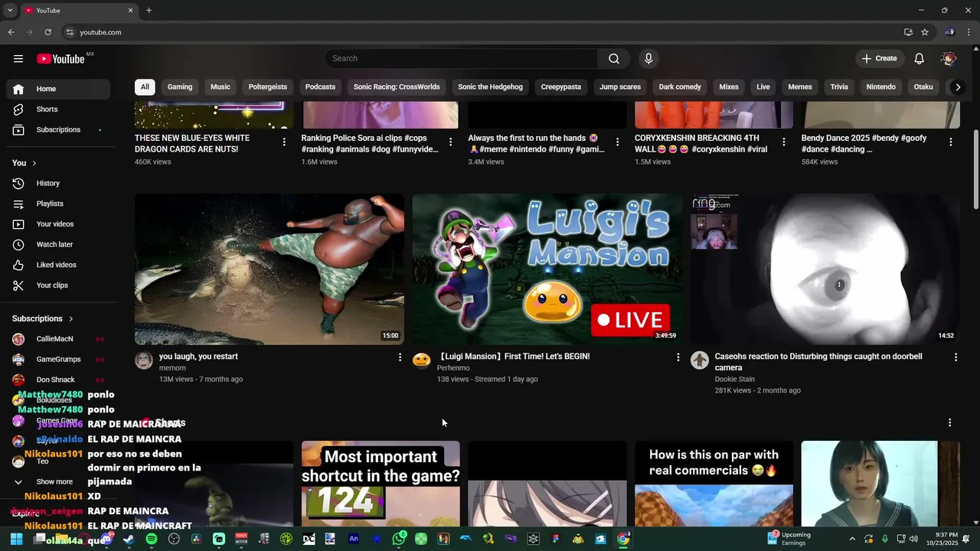
Task: Select the Music category chip
Action: click(x=220, y=87)
